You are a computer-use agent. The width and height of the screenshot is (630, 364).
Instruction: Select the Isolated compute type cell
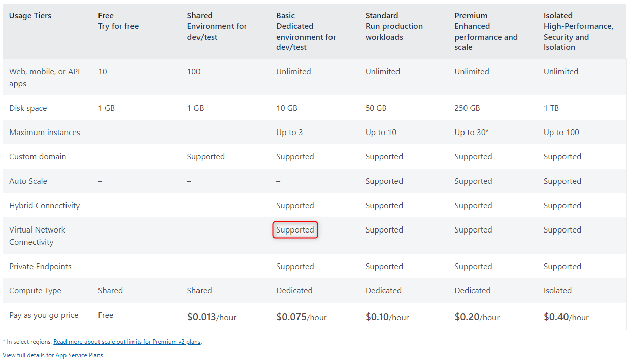pos(557,291)
